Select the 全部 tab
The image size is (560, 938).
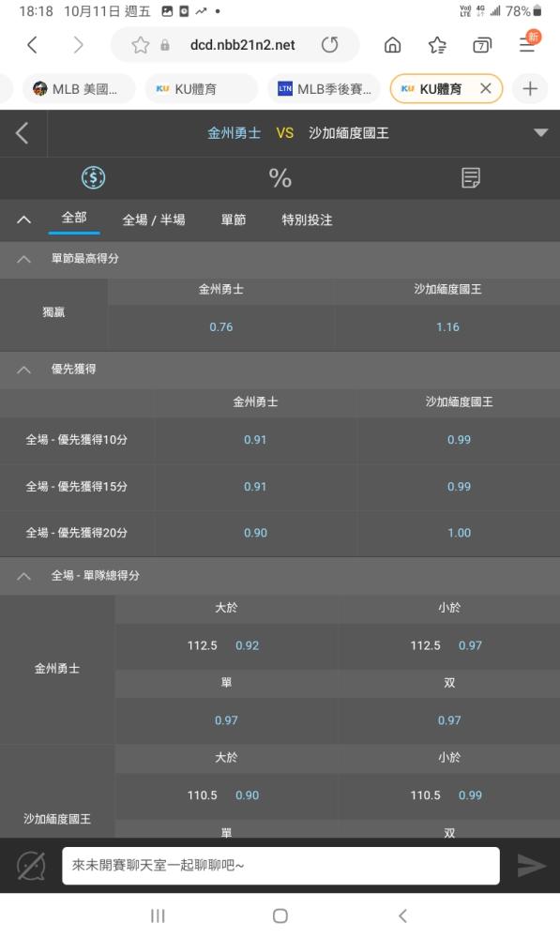click(x=74, y=218)
